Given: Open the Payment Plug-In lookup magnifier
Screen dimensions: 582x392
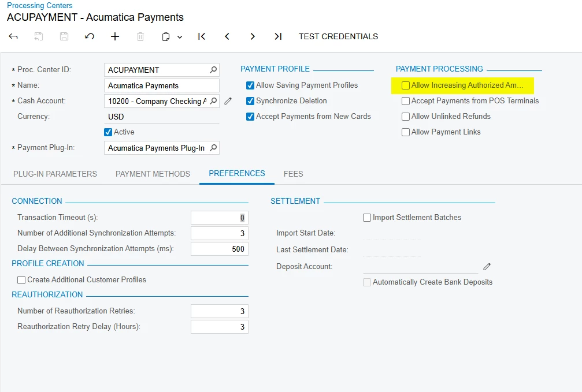Looking at the screenshot, I should click(213, 148).
